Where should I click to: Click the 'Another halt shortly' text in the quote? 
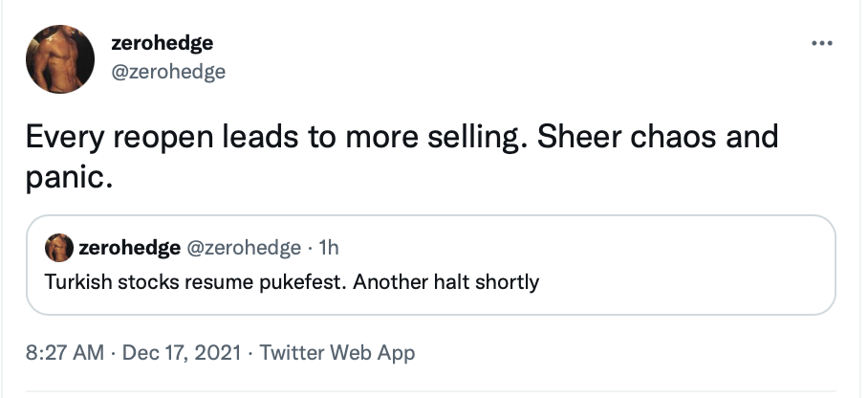(x=446, y=282)
